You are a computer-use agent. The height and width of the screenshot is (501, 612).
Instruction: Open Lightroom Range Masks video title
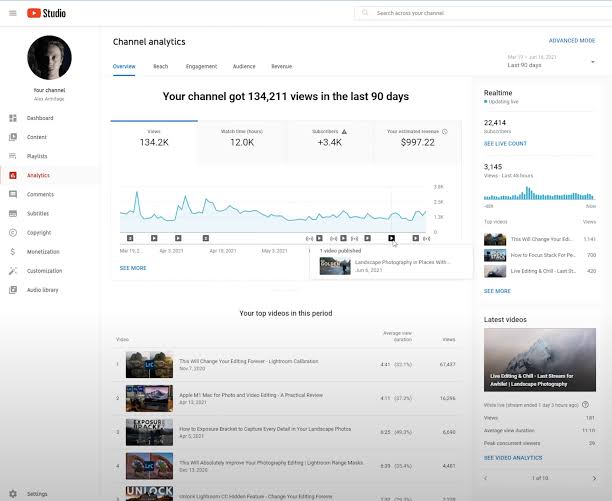coord(271,463)
